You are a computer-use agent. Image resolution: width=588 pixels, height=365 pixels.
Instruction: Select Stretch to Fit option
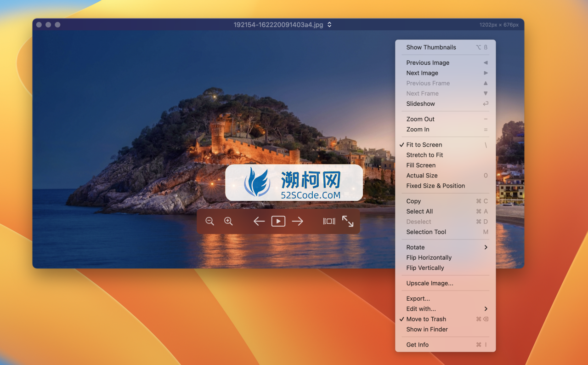(446, 155)
